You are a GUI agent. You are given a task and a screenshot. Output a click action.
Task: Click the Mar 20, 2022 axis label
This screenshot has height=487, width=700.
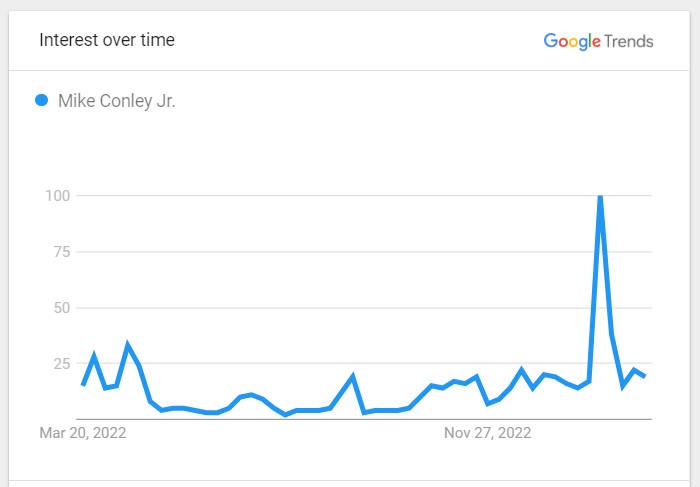(x=83, y=433)
